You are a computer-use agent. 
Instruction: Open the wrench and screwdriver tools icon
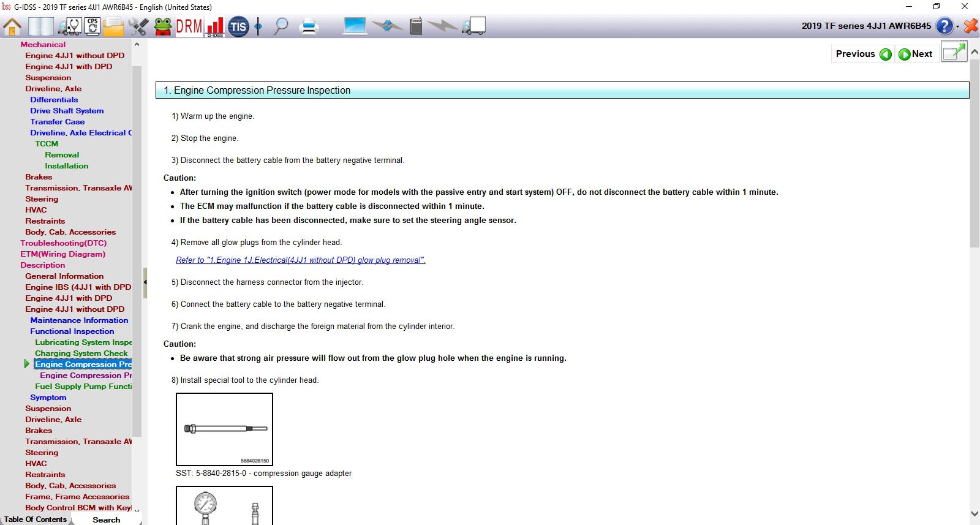click(x=138, y=26)
